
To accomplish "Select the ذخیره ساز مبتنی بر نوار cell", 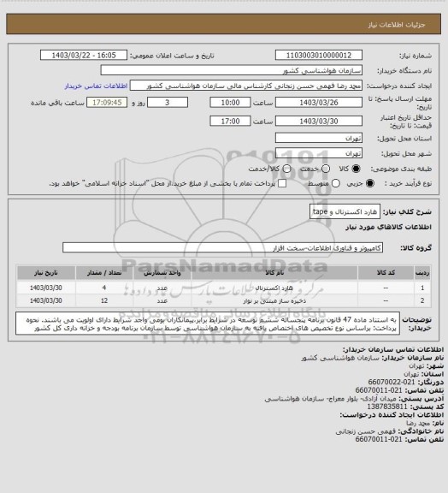I will pos(274,301).
